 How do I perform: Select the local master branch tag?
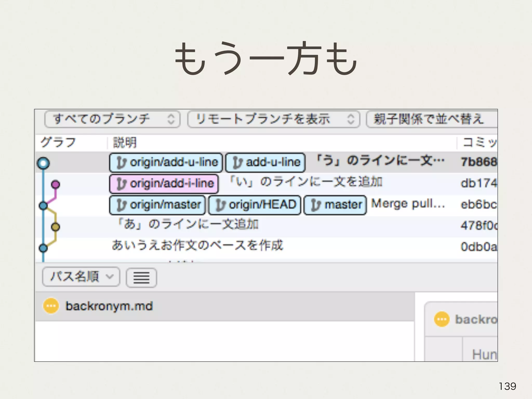coord(335,205)
